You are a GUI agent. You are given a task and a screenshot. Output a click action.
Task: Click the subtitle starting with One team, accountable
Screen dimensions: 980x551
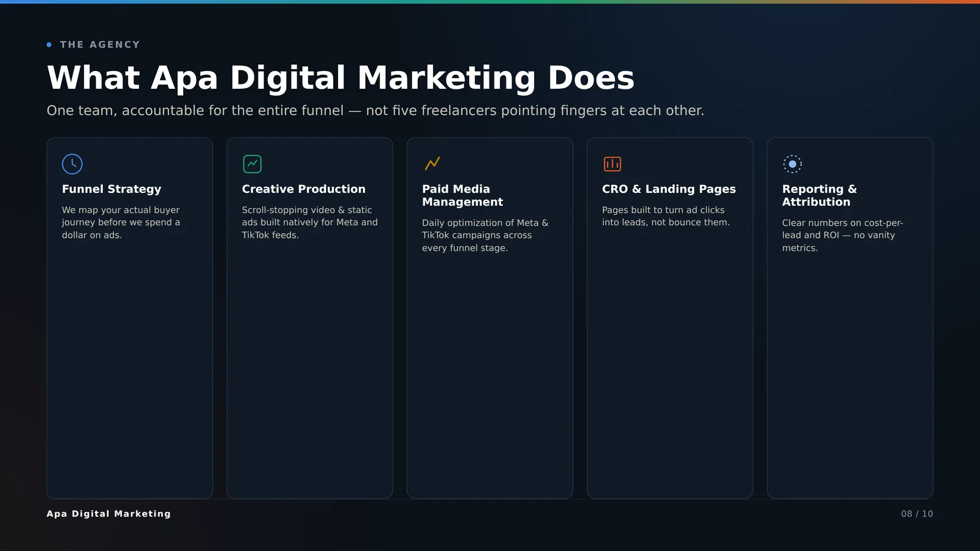[375, 111]
